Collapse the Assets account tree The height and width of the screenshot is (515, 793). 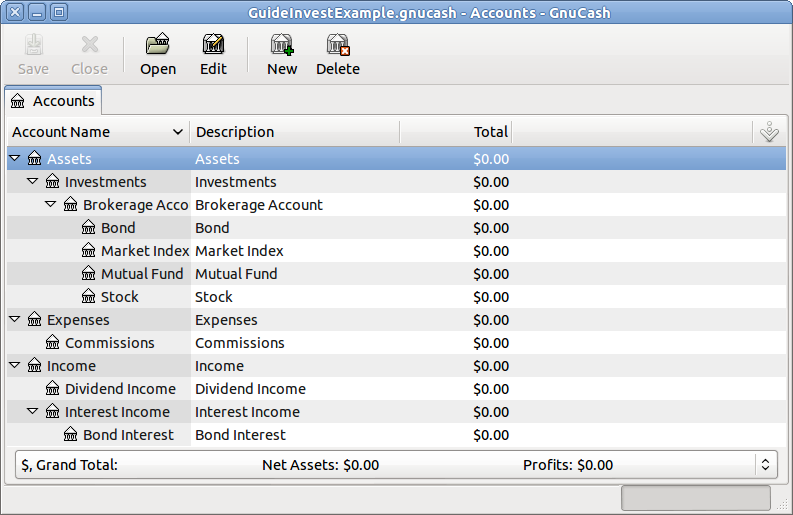[x=15, y=158]
